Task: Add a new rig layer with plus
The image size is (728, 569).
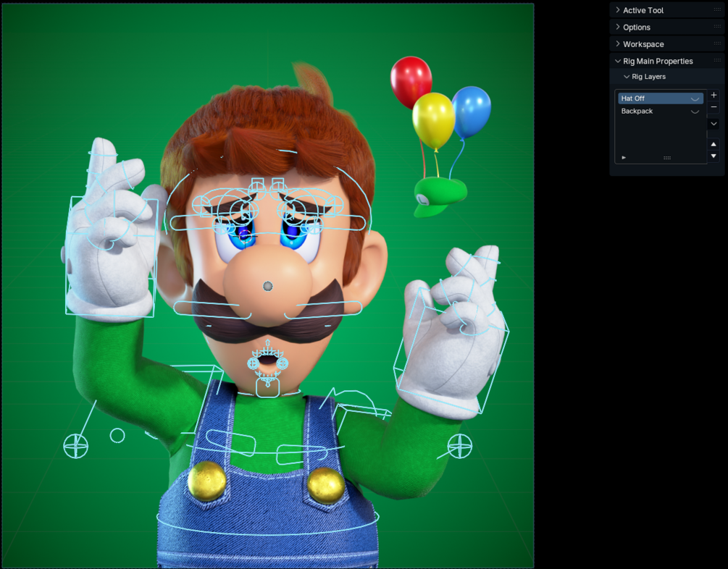Action: [714, 95]
